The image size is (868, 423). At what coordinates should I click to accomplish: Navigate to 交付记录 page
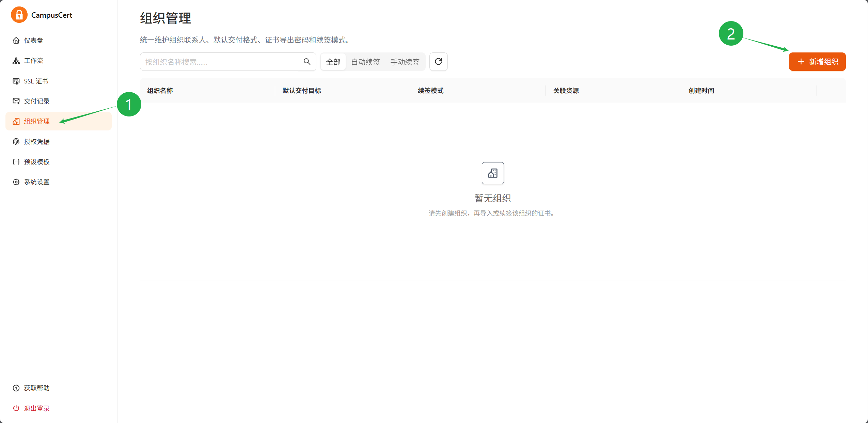click(x=59, y=101)
